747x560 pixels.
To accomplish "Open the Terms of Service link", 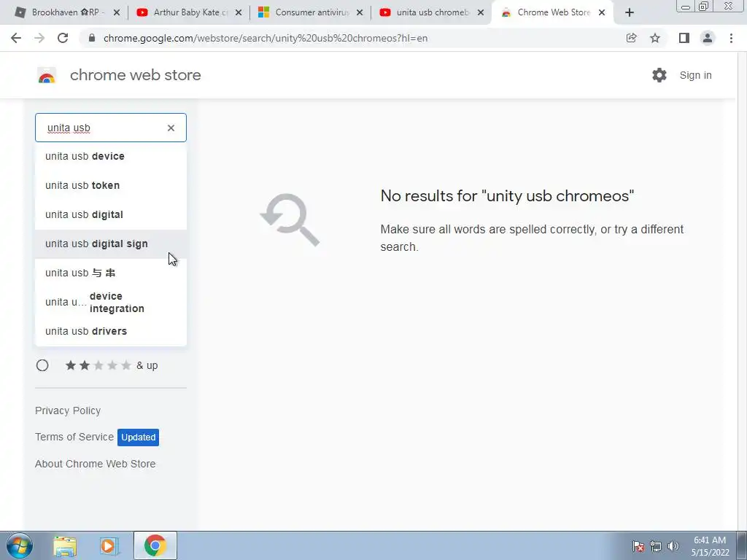I will pos(74,437).
